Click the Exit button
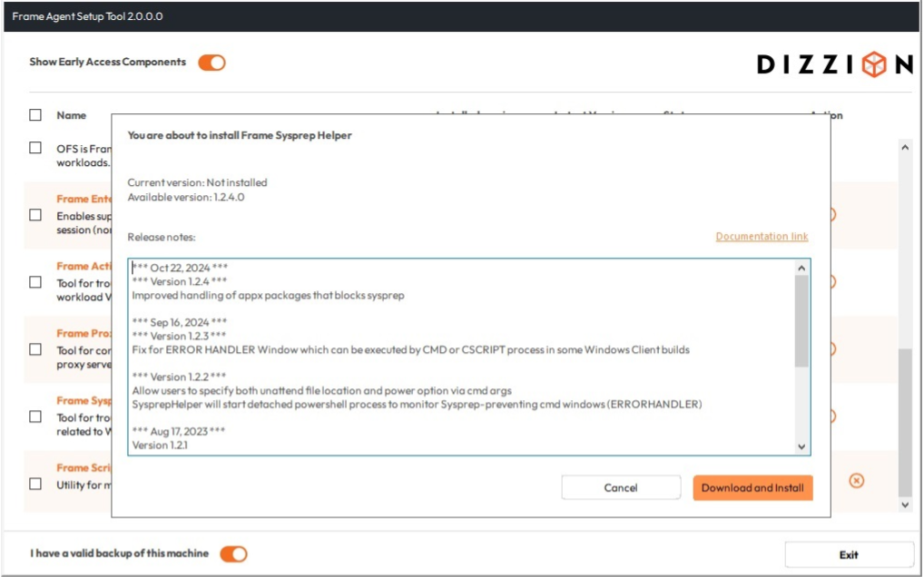The image size is (924, 577). 849,554
